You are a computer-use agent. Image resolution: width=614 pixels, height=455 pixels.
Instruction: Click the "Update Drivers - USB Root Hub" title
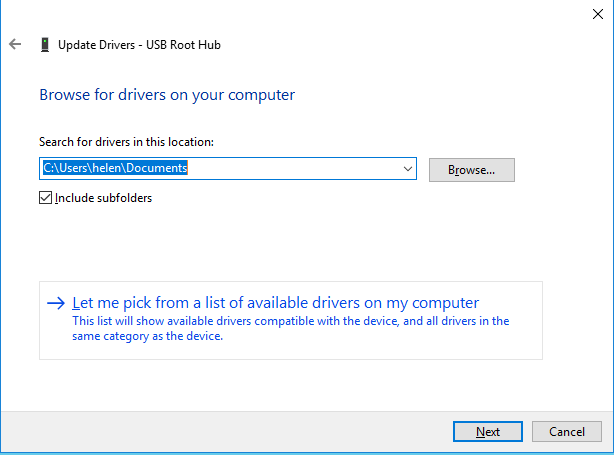[x=139, y=45]
